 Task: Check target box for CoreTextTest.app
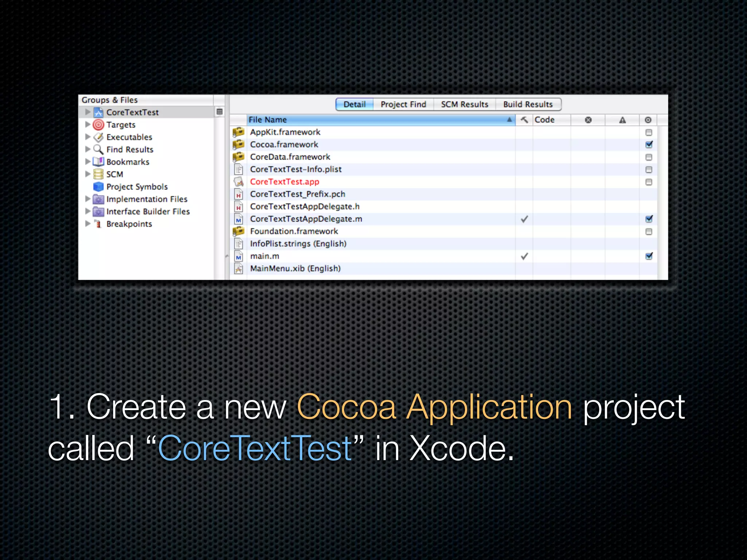pos(649,182)
